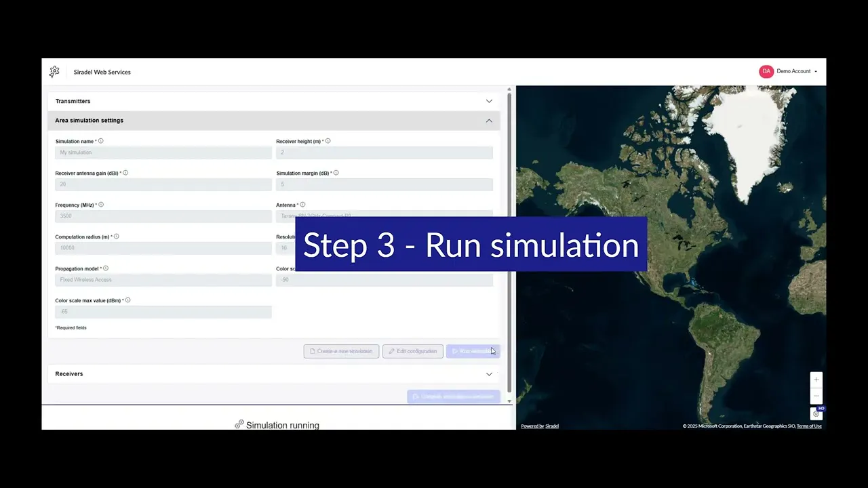
Task: Show info for Computation radius field
Action: point(117,237)
